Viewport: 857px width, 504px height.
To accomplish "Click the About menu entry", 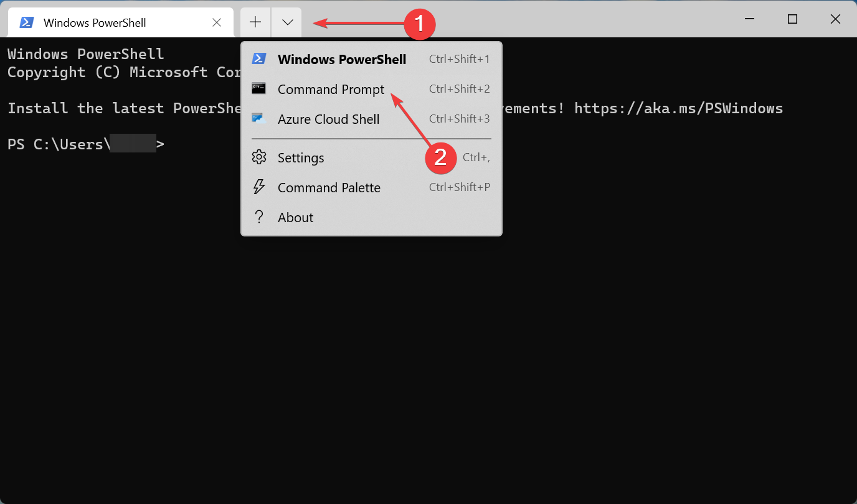I will coord(295,217).
